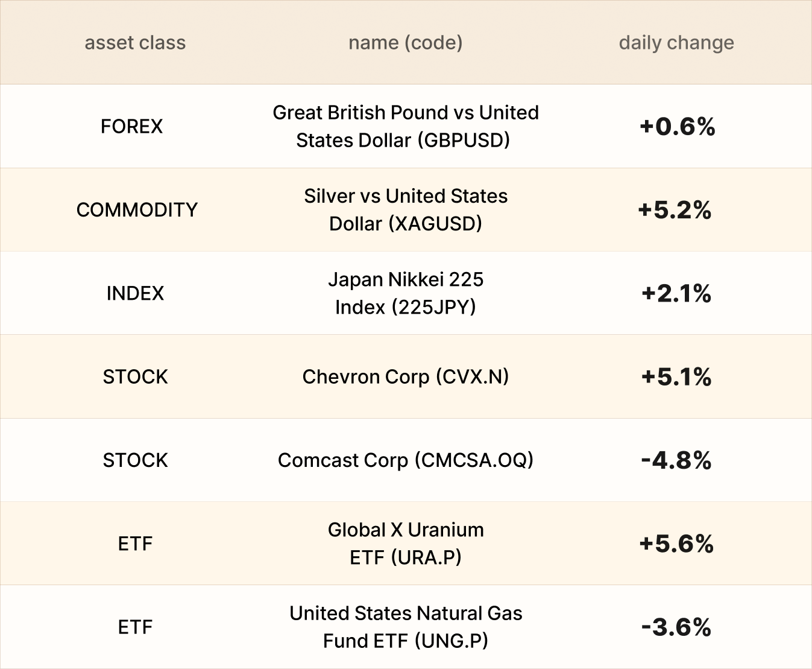Open Chevron Corp (CVX.N) row

tap(405, 376)
